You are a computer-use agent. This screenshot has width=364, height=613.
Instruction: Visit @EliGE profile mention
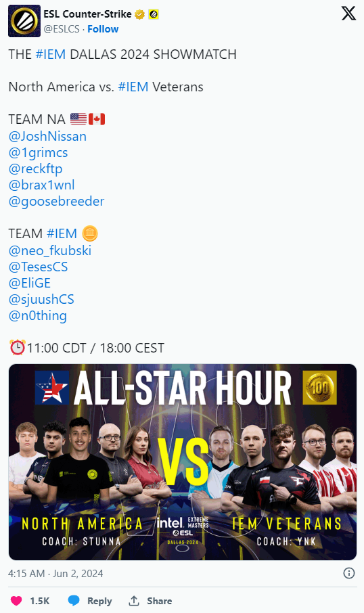[30, 283]
